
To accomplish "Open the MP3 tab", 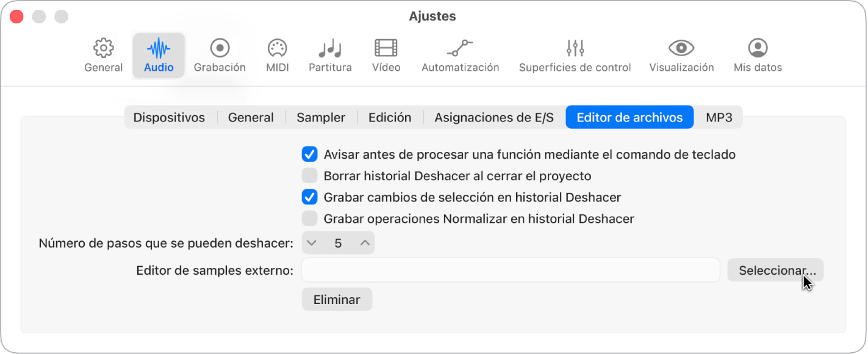I will 719,117.
